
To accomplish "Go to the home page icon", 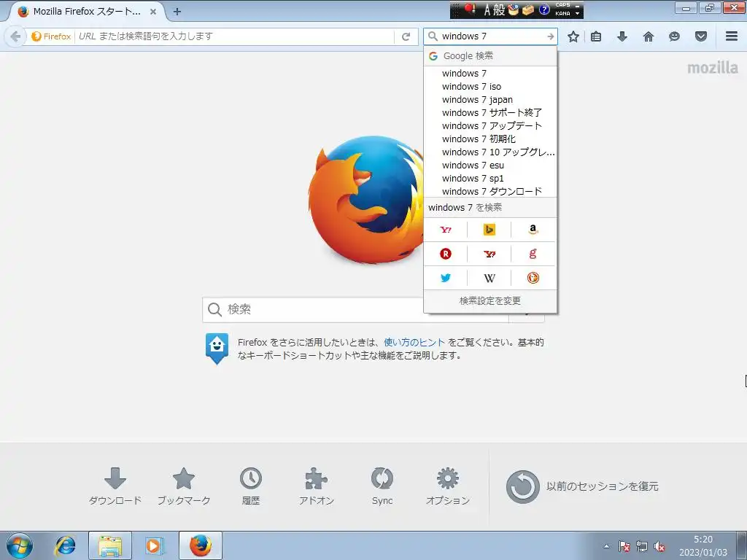I will [649, 36].
